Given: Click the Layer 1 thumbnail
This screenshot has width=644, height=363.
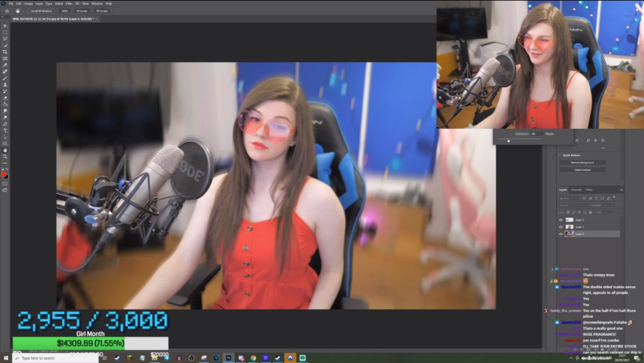Looking at the screenshot, I should (x=569, y=227).
